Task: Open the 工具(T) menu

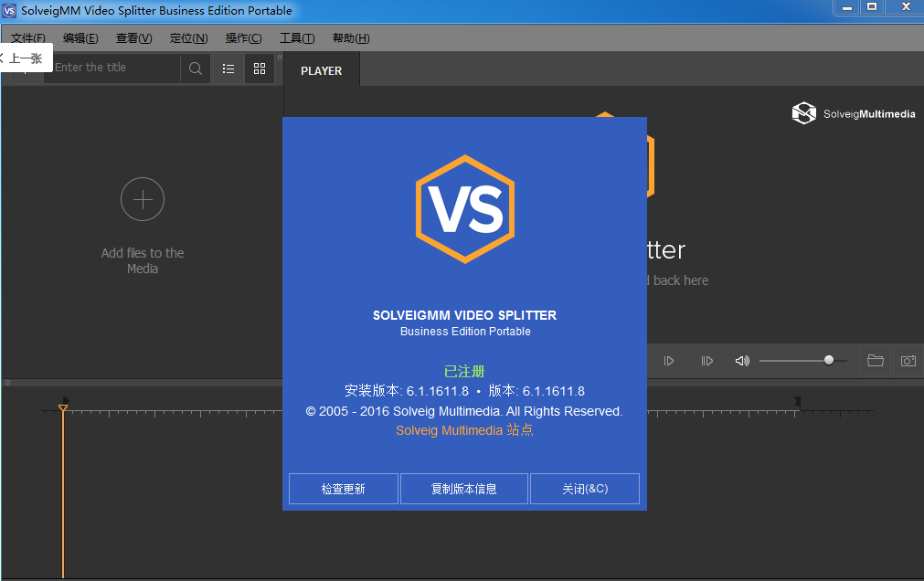Action: click(297, 38)
